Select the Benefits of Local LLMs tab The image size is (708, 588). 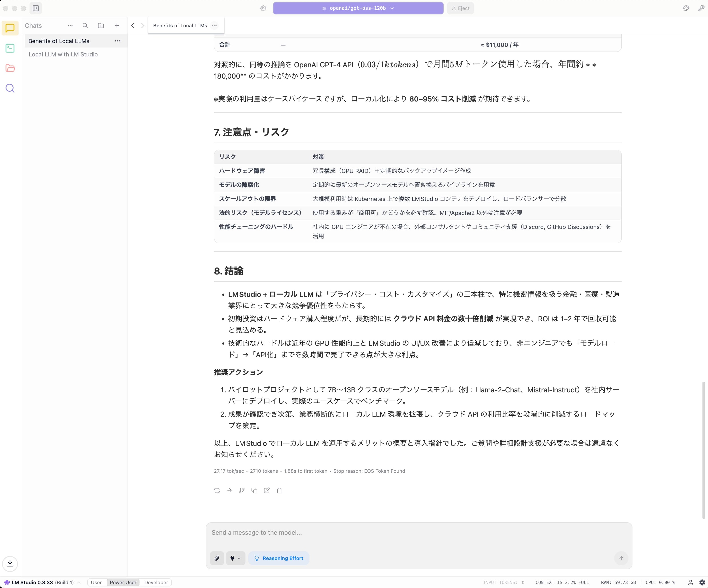pyautogui.click(x=180, y=26)
